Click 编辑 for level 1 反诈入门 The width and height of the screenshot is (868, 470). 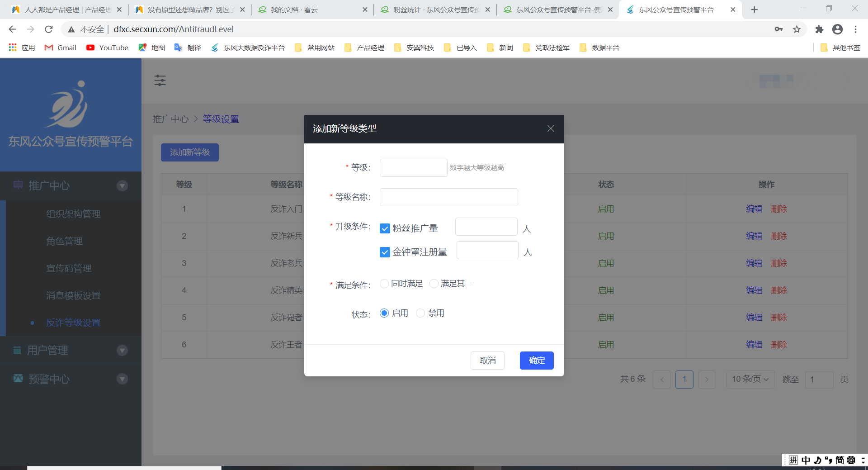click(x=754, y=209)
